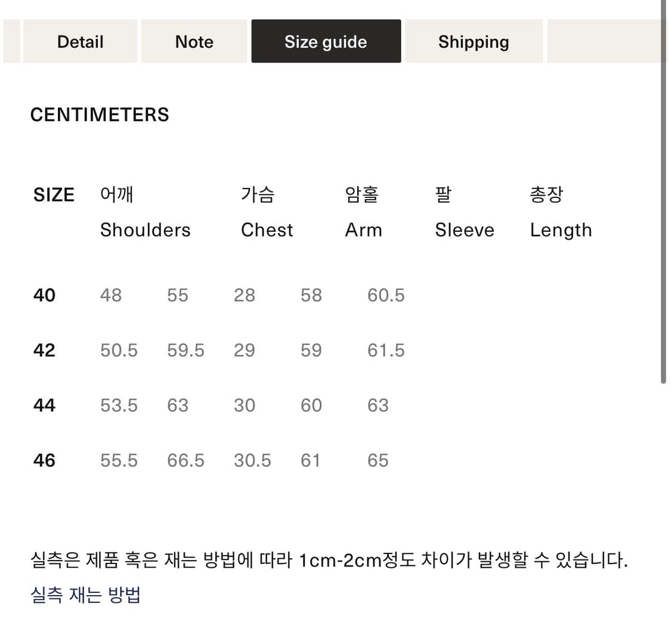The height and width of the screenshot is (644, 671).
Task: Click the Chest column header
Action: 267,230
